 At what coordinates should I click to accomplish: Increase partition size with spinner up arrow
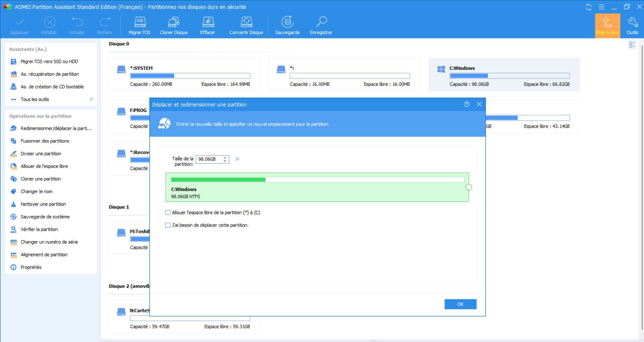225,157
